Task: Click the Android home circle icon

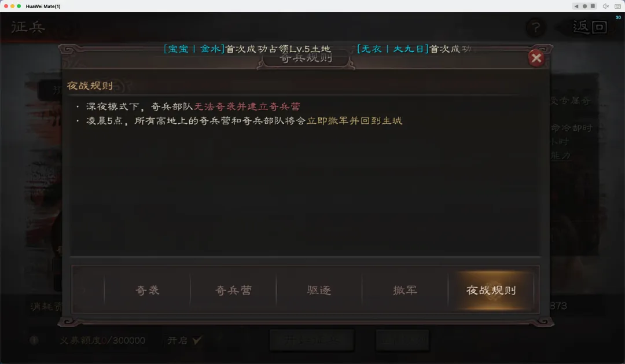Action: point(584,6)
